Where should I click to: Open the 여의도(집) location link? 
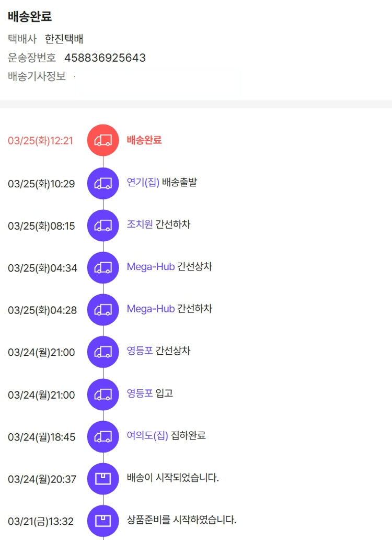tap(147, 435)
